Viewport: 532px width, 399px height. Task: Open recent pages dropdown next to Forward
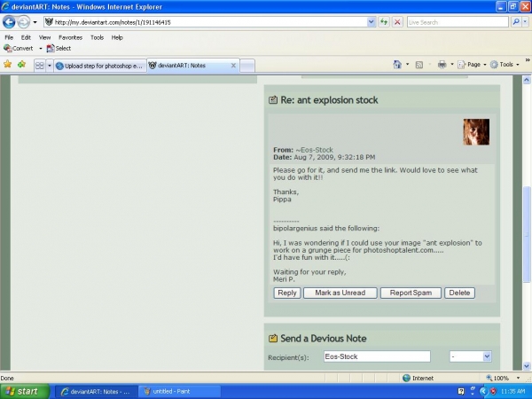[35, 22]
